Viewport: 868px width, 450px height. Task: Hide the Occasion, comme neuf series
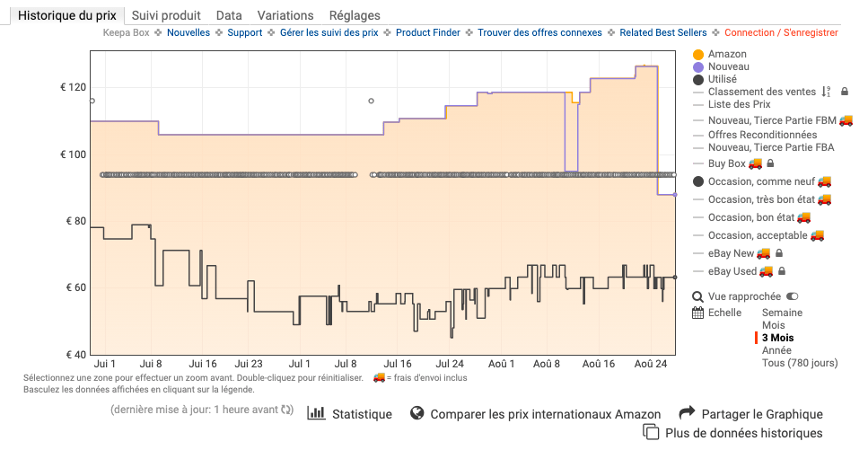click(762, 181)
